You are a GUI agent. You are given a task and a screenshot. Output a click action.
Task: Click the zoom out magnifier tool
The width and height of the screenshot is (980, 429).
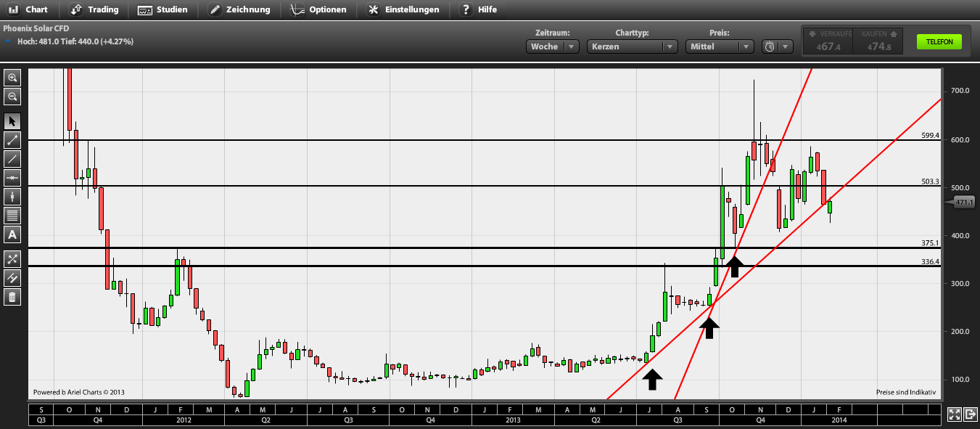click(12, 97)
